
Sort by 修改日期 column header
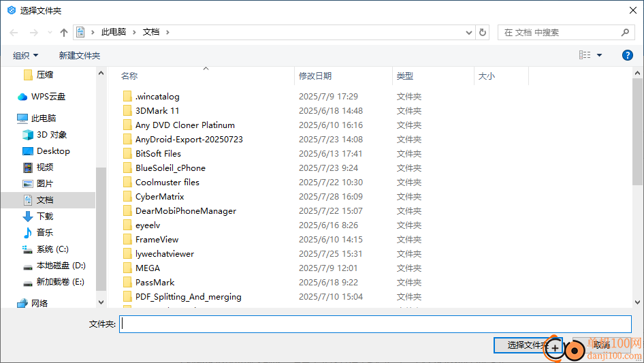(x=315, y=76)
